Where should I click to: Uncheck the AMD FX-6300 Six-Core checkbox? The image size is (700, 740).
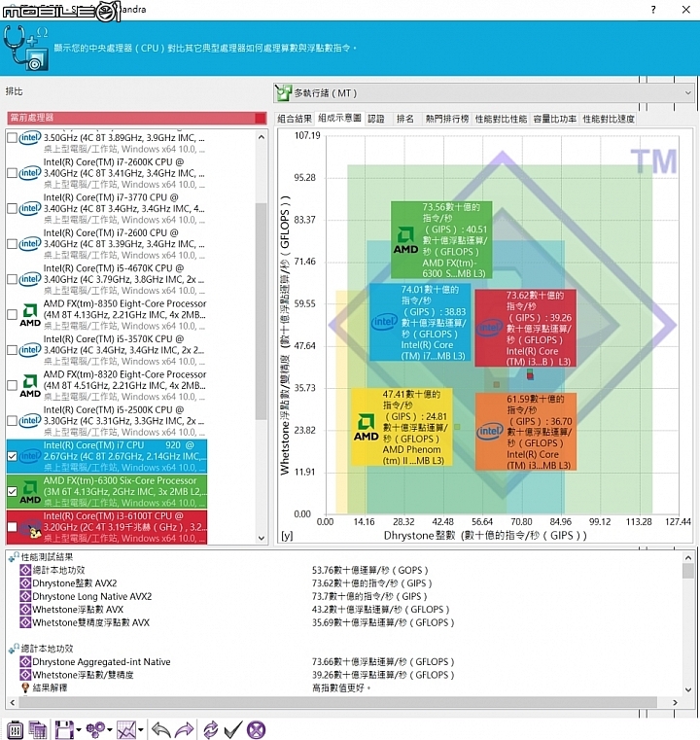tap(13, 492)
